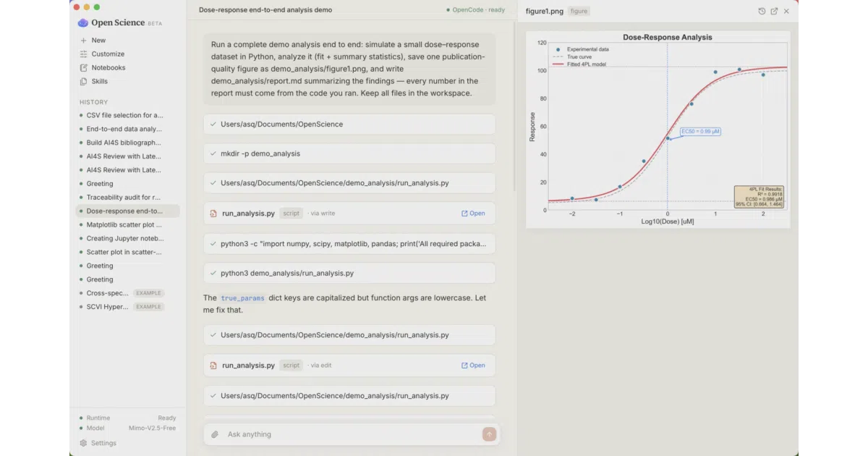
Task: Open figure1.png in external window icon
Action: point(774,11)
